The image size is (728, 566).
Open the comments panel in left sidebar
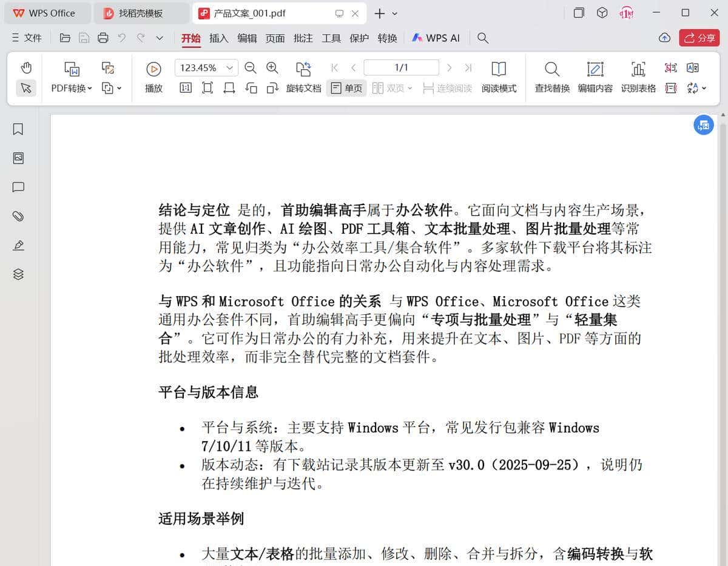pyautogui.click(x=18, y=187)
